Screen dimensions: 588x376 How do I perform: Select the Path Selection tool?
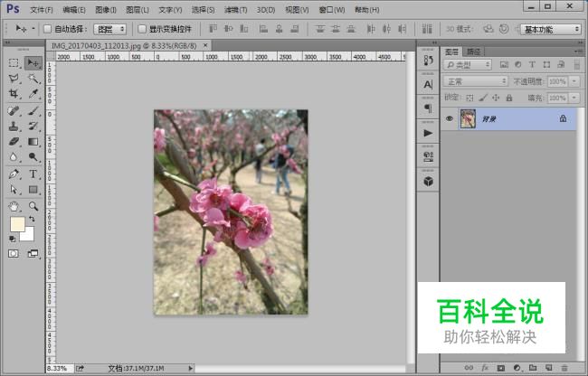(14, 190)
